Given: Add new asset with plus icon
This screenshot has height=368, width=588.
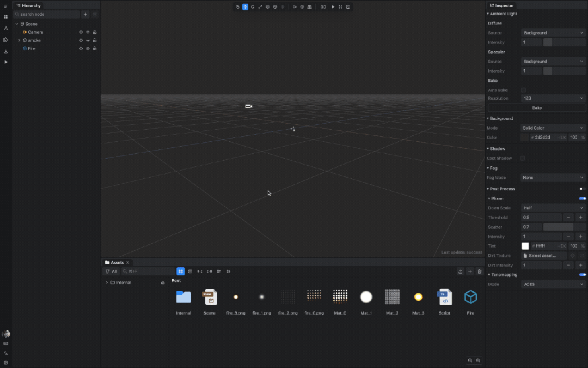Looking at the screenshot, I should (x=470, y=271).
